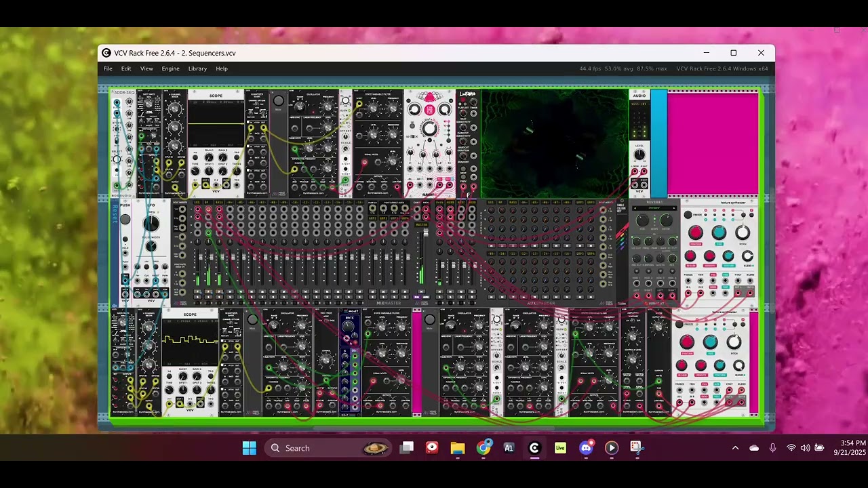Image resolution: width=868 pixels, height=488 pixels.
Task: Show hidden system tray icons
Action: click(735, 448)
